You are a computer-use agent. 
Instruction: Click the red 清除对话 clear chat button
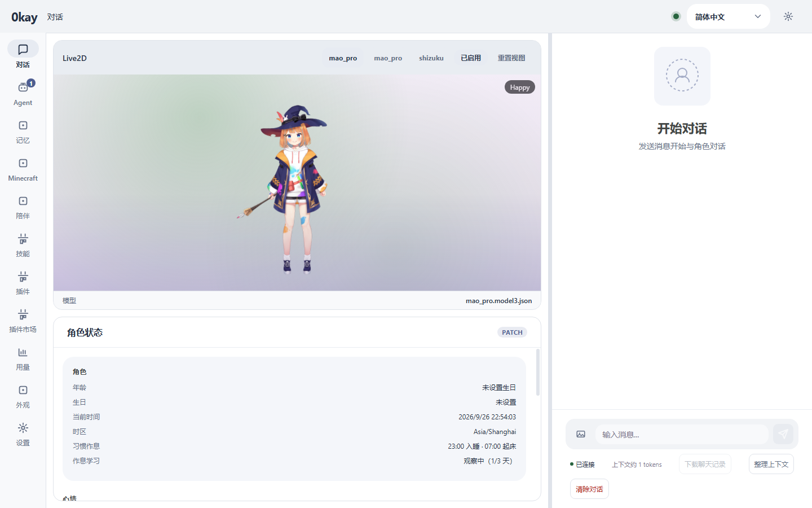tap(589, 489)
